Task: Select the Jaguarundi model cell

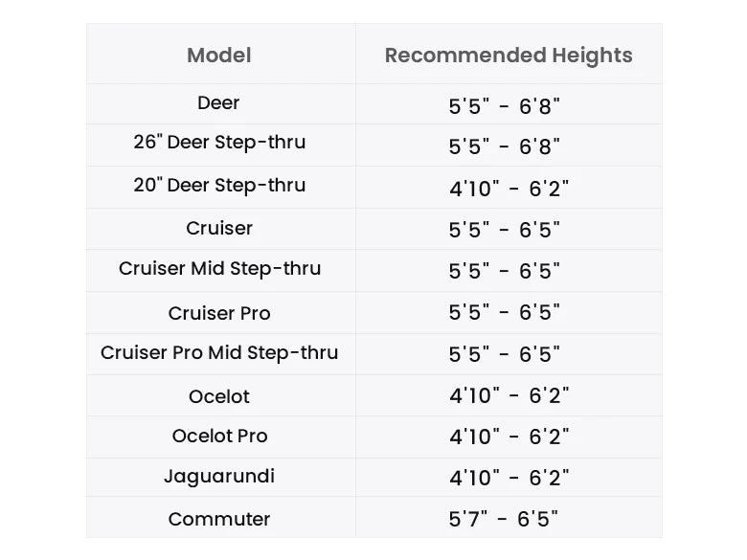Action: (219, 477)
